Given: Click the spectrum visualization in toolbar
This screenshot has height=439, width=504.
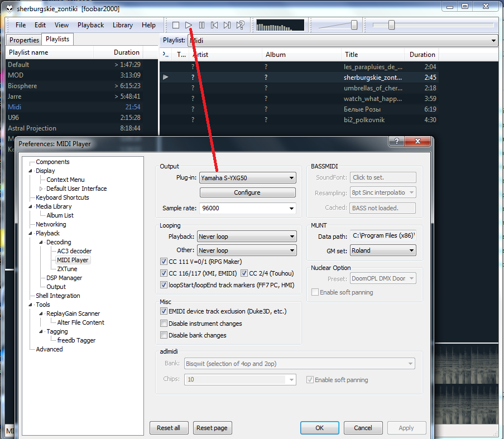Looking at the screenshot, I should [x=280, y=25].
